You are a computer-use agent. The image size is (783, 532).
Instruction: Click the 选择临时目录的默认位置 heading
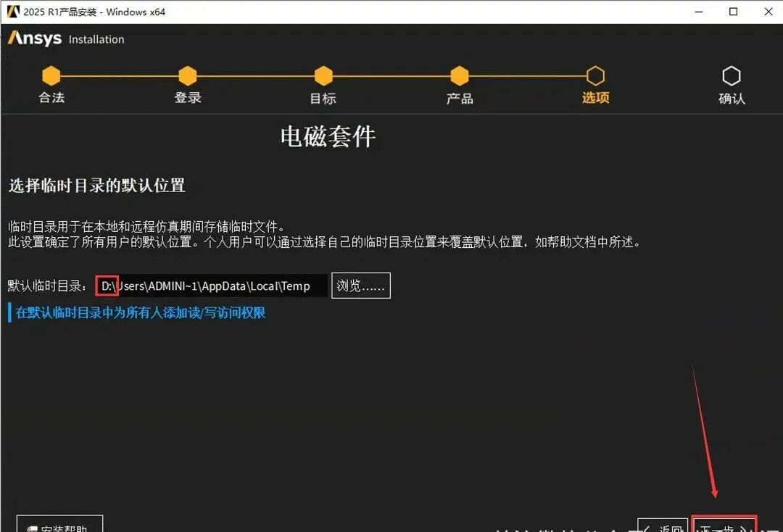point(97,186)
